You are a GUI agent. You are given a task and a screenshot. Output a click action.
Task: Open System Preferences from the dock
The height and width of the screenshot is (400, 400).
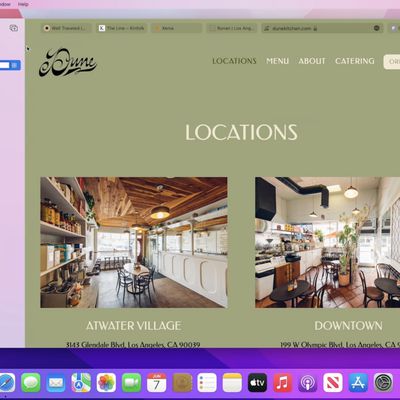click(x=383, y=382)
